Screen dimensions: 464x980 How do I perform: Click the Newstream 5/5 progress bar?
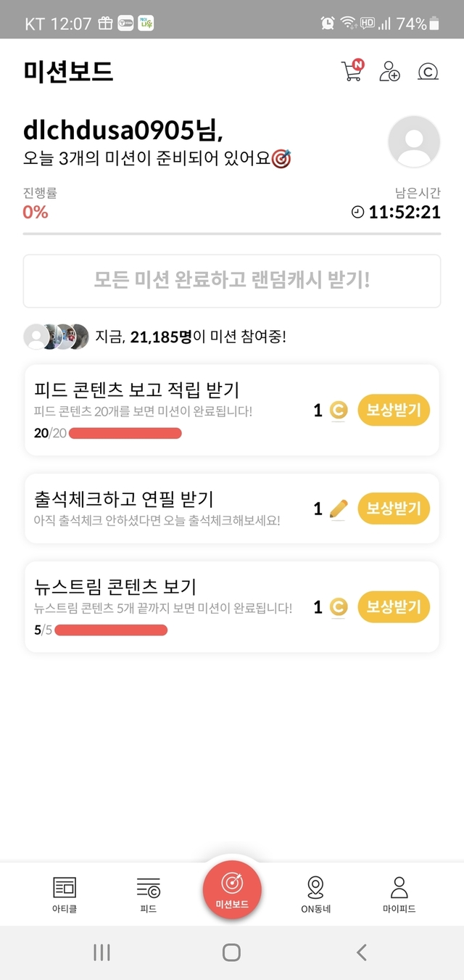[111, 630]
